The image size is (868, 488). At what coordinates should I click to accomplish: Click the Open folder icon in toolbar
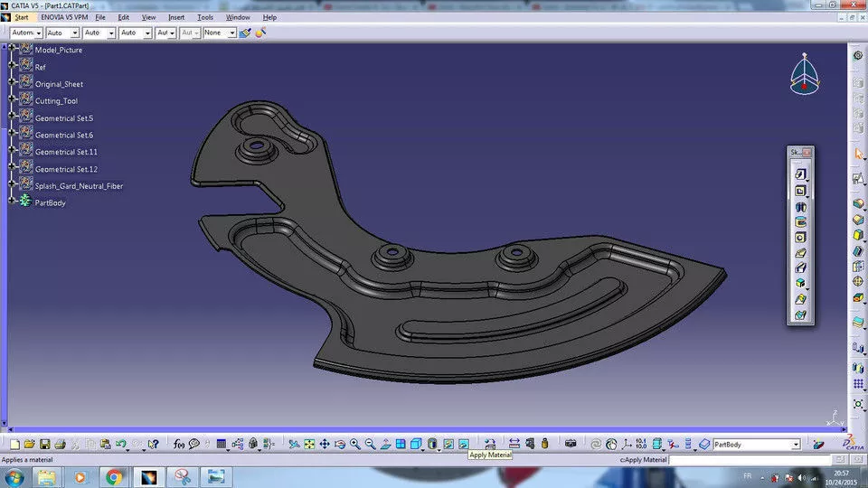point(29,445)
